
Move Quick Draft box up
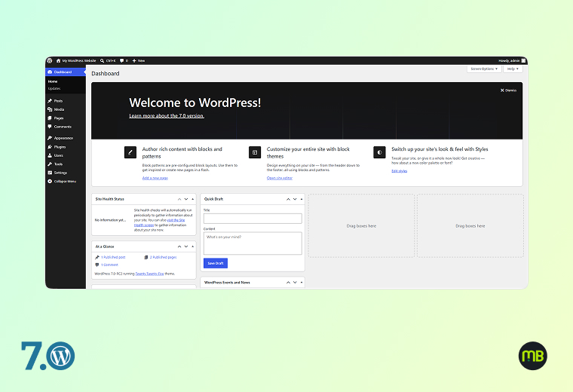[288, 199]
